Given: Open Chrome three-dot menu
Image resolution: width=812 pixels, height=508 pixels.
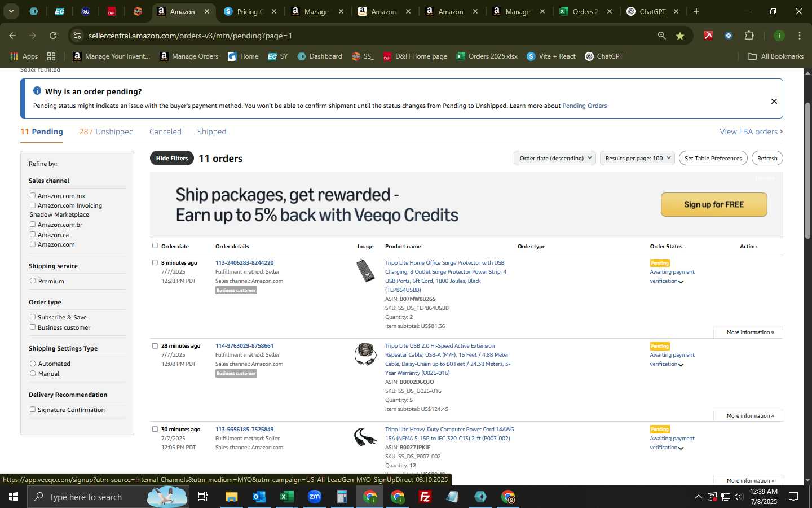Looking at the screenshot, I should coord(799,36).
